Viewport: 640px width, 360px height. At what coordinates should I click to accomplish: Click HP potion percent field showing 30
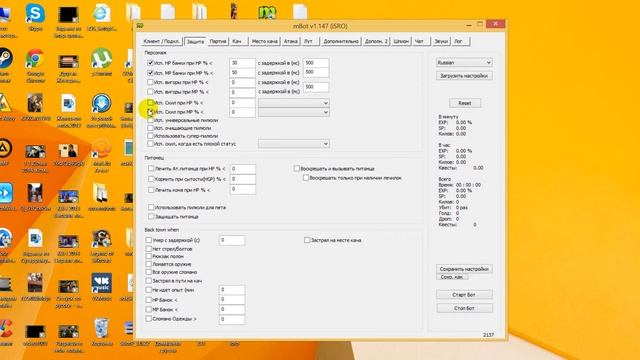(242, 63)
